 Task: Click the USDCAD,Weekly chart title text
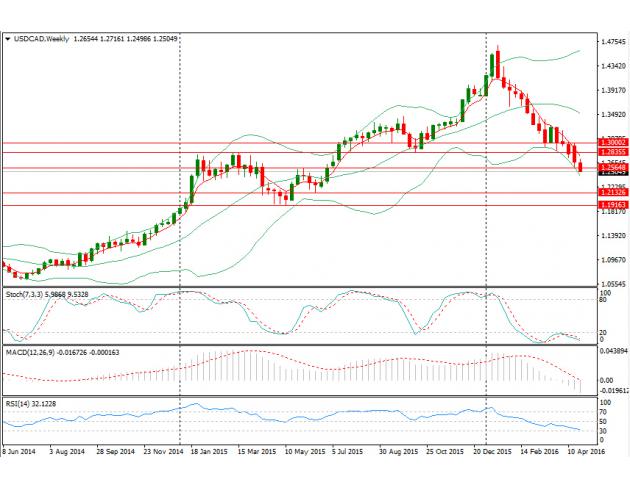coord(42,39)
